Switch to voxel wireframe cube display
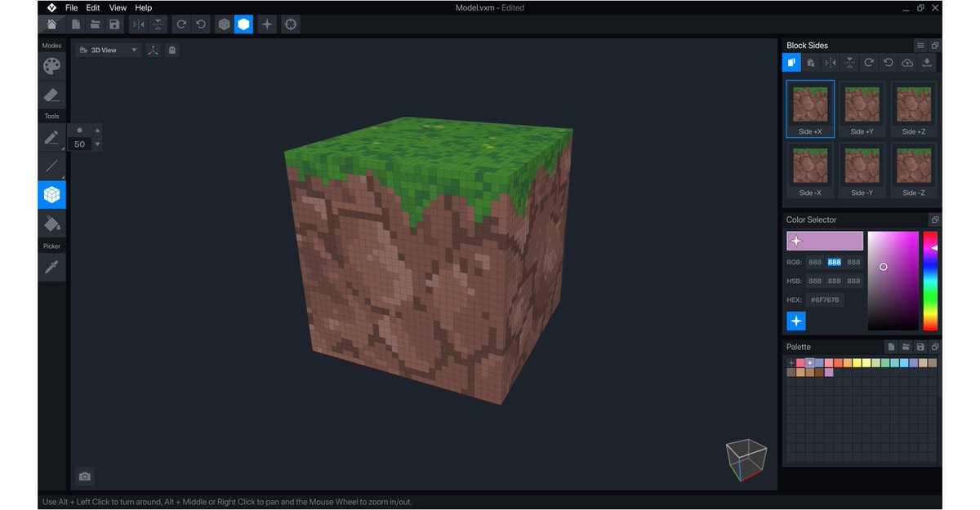980x510 pixels. click(224, 24)
